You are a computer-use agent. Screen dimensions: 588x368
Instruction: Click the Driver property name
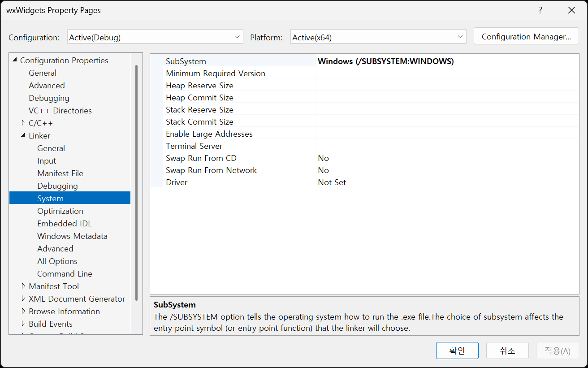[x=177, y=182]
